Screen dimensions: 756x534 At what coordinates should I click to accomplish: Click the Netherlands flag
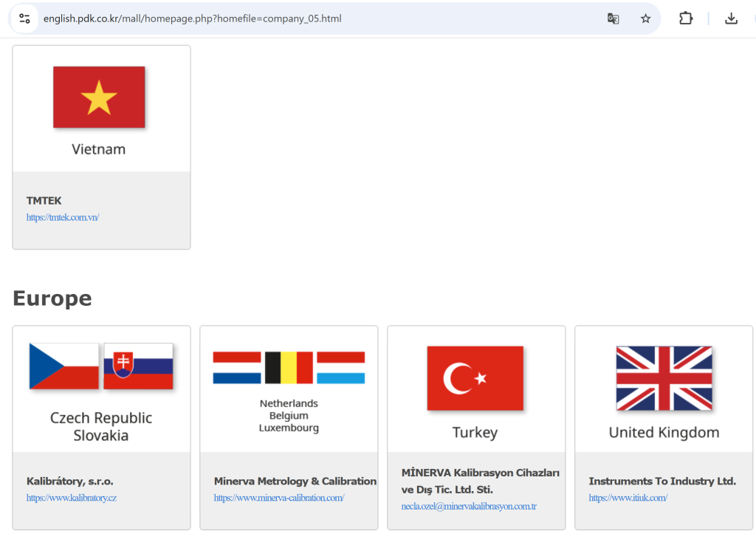[x=237, y=368]
